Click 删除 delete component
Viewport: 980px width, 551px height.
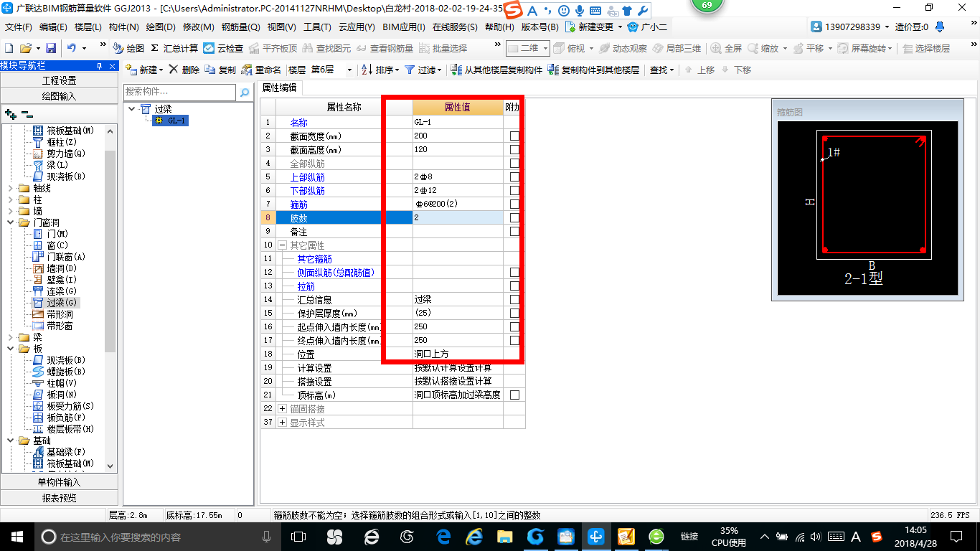click(x=184, y=70)
